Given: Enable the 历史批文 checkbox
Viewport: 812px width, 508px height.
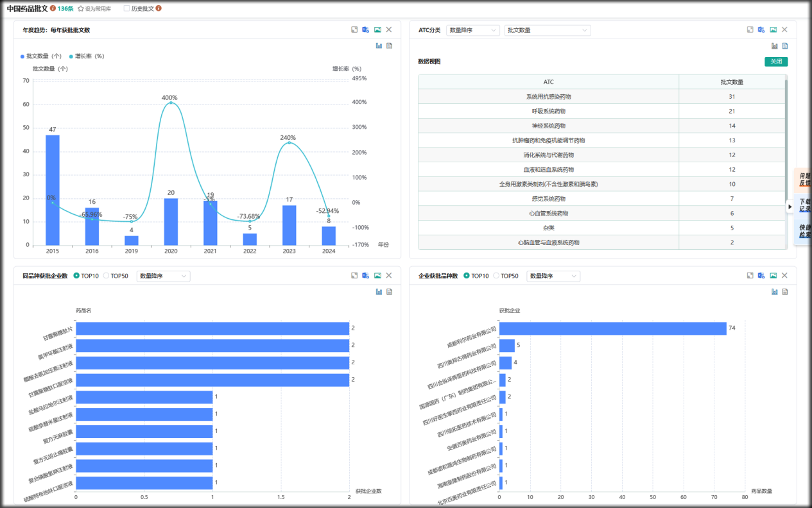Looking at the screenshot, I should 126,9.
